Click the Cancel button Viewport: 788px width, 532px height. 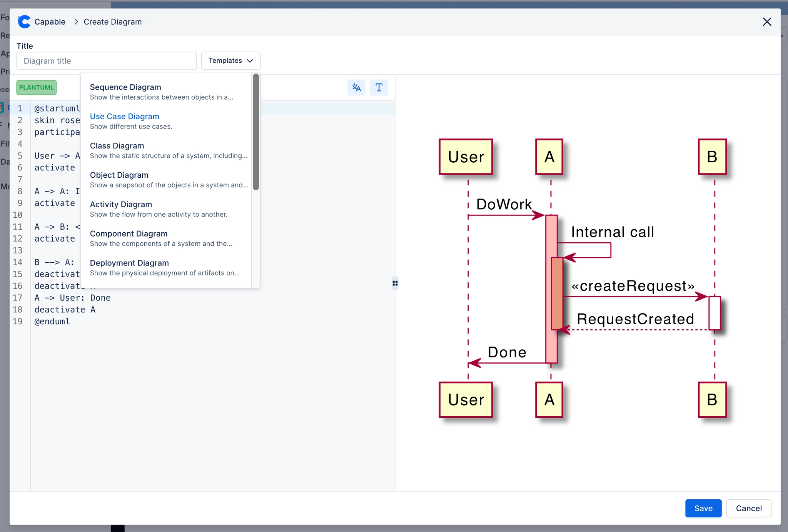(x=749, y=508)
